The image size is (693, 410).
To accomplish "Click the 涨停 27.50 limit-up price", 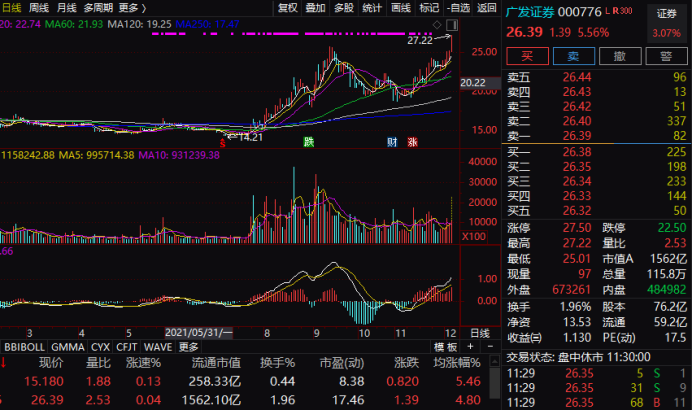I will pos(577,228).
